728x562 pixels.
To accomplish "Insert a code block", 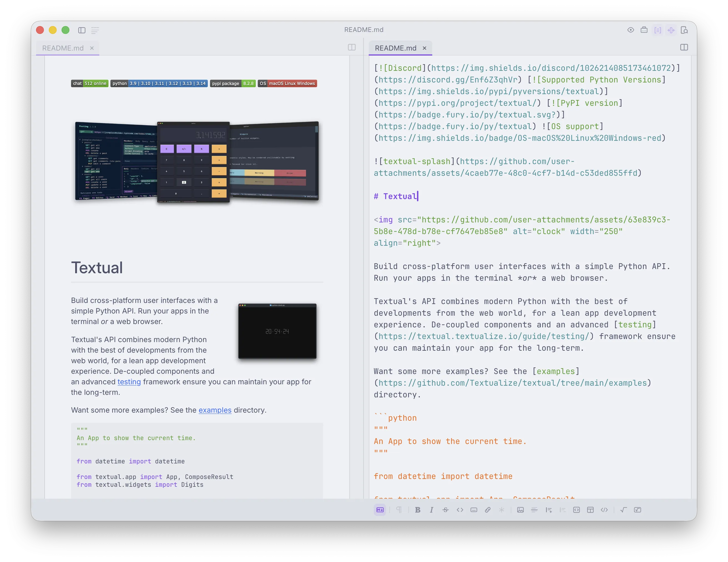I will [576, 510].
